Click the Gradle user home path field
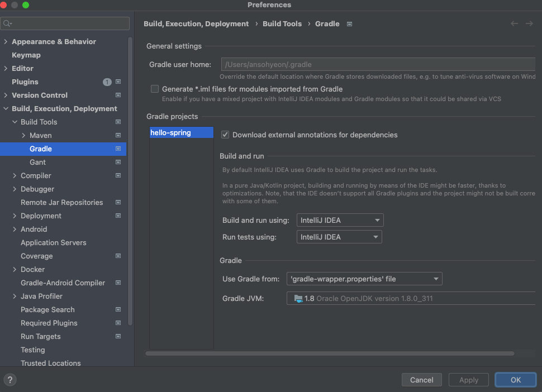 378,65
